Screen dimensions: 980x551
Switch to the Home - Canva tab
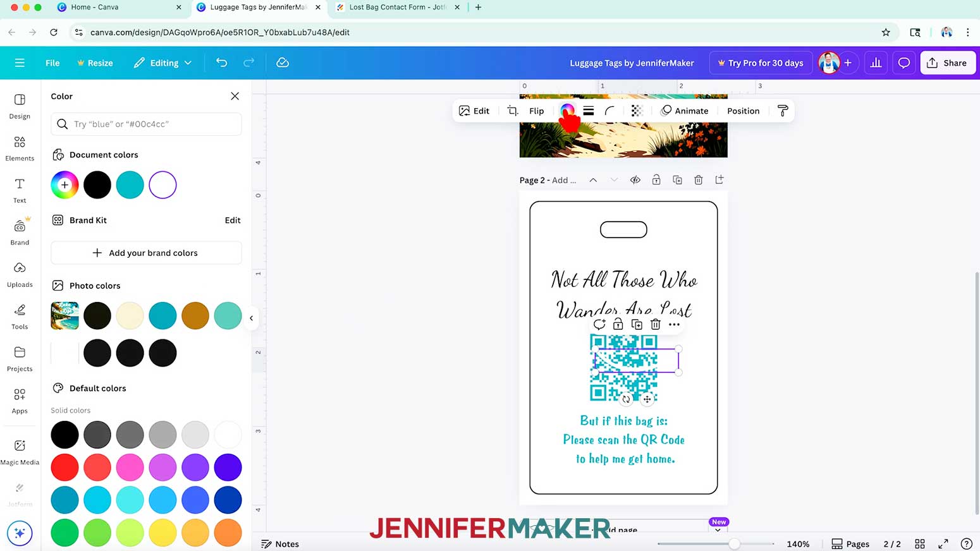[120, 7]
